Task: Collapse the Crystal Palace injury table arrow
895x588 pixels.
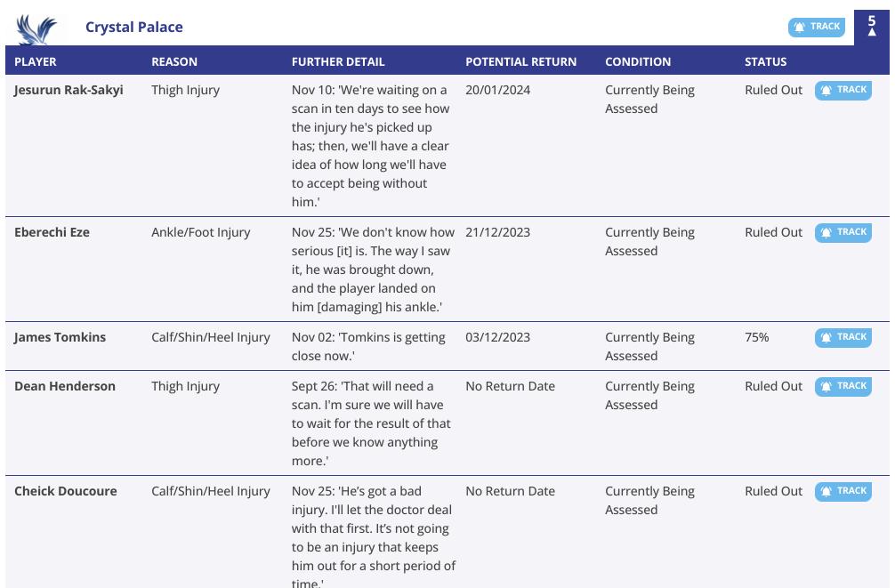Action: (872, 32)
